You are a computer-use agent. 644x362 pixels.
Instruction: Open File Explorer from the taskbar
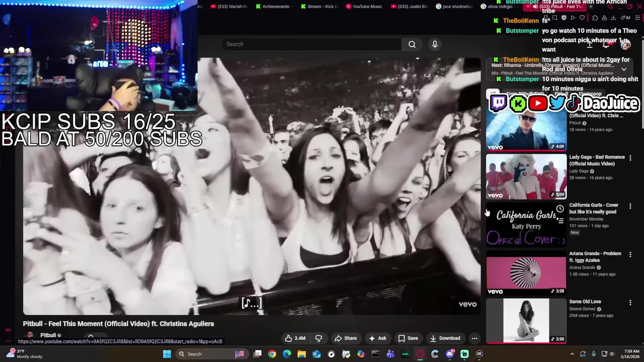pos(302,354)
